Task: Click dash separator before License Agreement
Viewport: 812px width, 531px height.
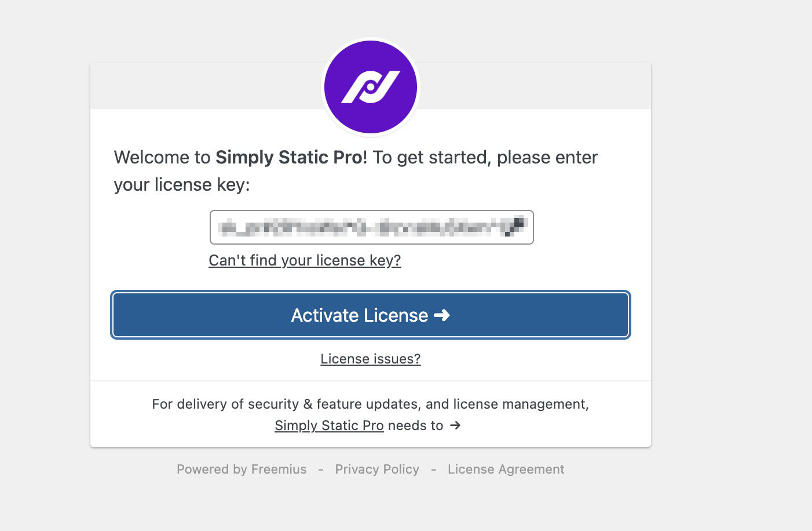Action: (433, 469)
